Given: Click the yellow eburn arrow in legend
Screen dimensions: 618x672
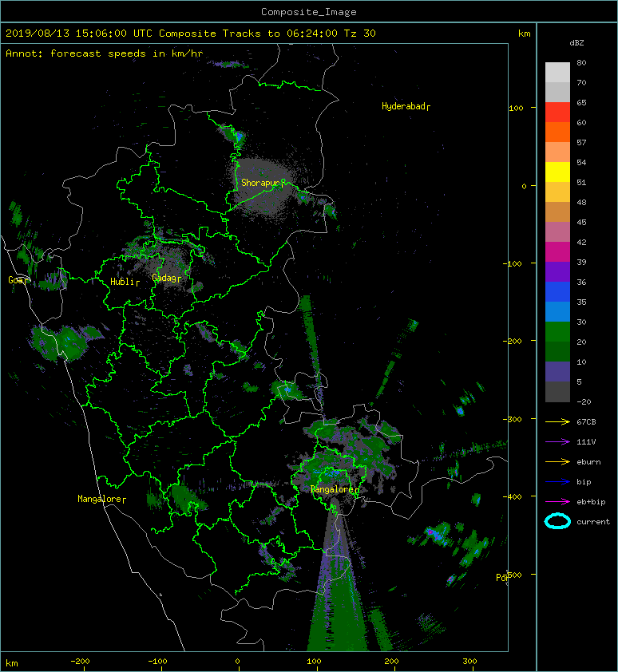Looking at the screenshot, I should [x=557, y=461].
